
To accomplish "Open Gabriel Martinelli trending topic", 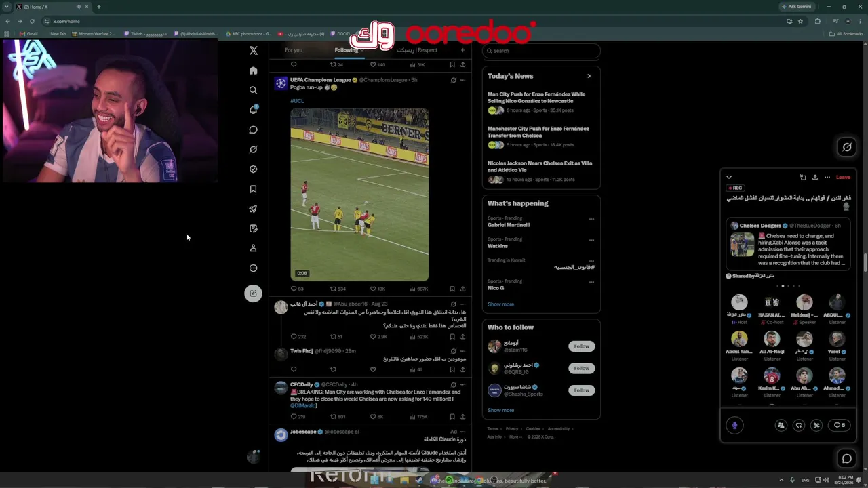I will 509,225.
